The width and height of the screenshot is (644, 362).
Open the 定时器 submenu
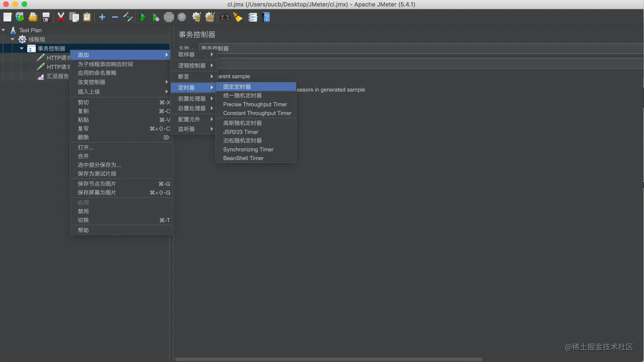pos(194,87)
